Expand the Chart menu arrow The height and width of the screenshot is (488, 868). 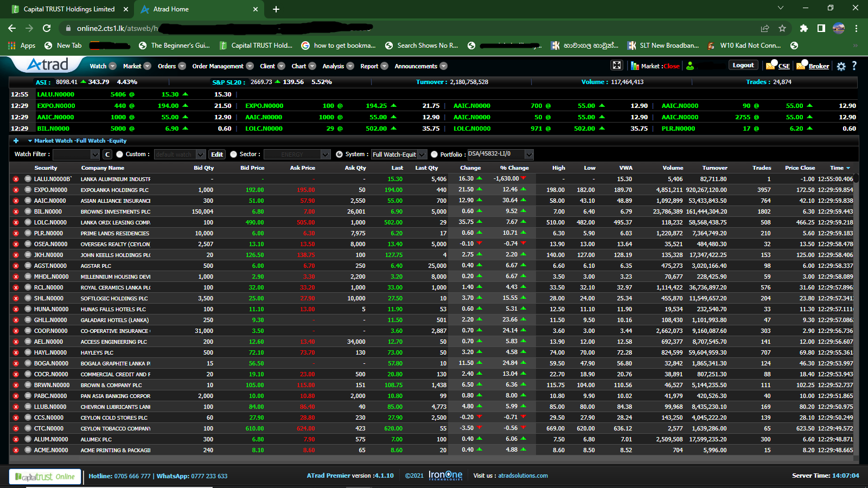(x=312, y=66)
